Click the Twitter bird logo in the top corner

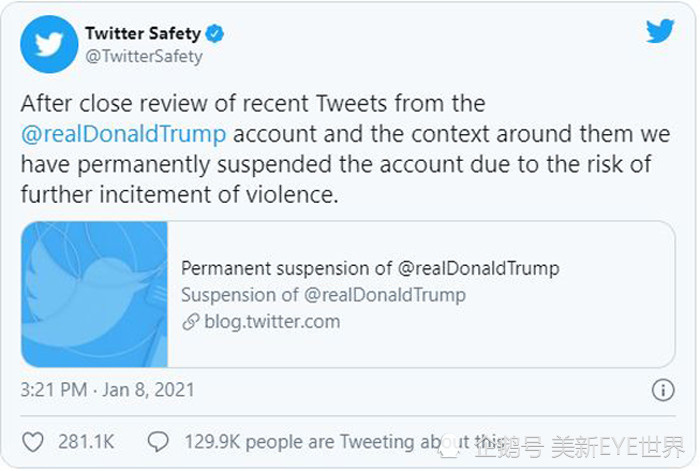click(x=659, y=31)
